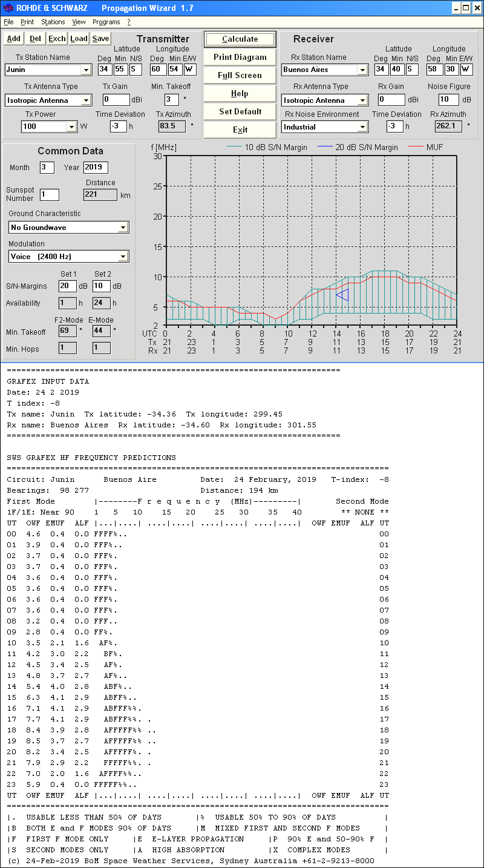Click the Rohde & Schwarz title bar icon
This screenshot has height=868, width=484.
tap(8, 8)
